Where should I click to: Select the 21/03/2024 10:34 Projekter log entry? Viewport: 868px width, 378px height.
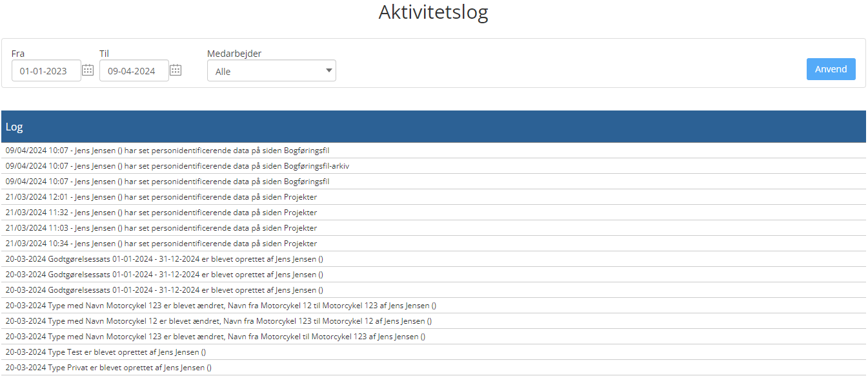point(434,244)
